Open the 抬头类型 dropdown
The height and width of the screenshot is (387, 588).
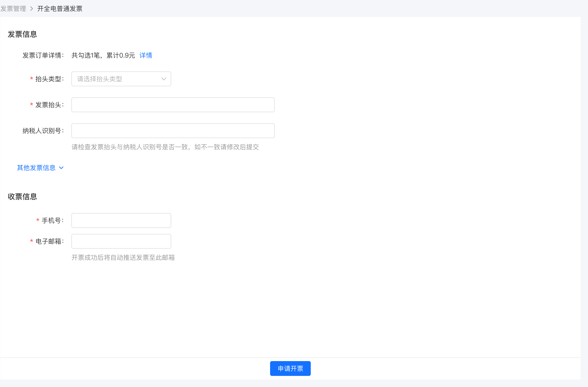121,79
